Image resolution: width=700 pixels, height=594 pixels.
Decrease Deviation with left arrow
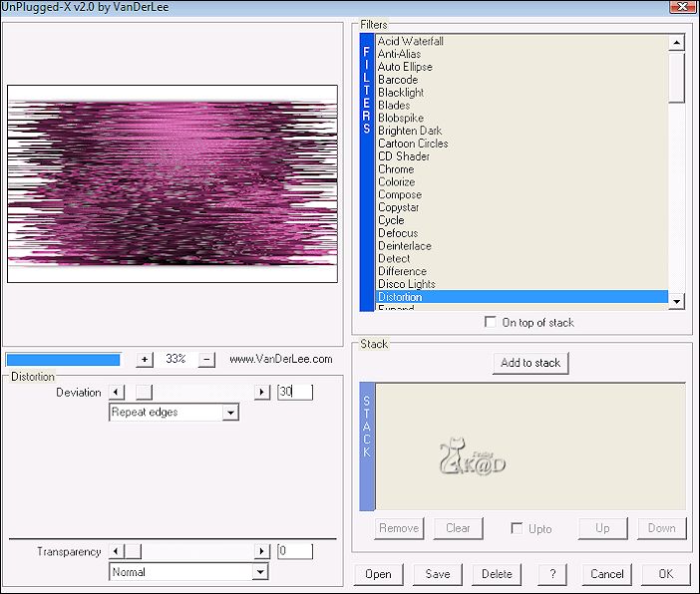click(116, 393)
